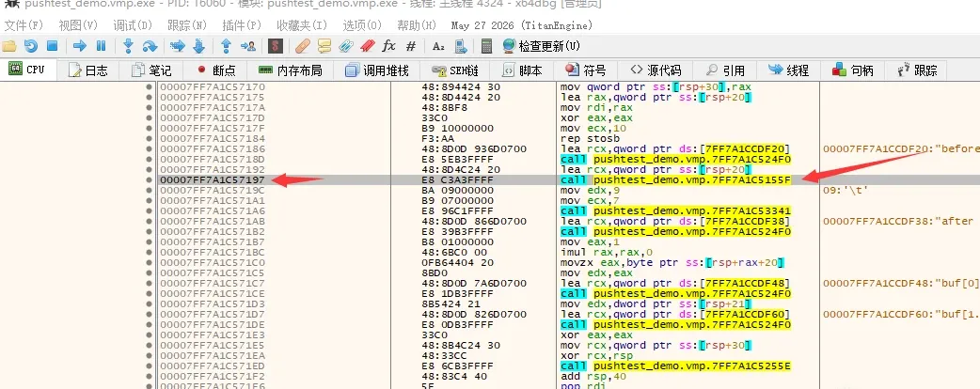
Task: Open the 视图(V) menu
Action: 78,25
